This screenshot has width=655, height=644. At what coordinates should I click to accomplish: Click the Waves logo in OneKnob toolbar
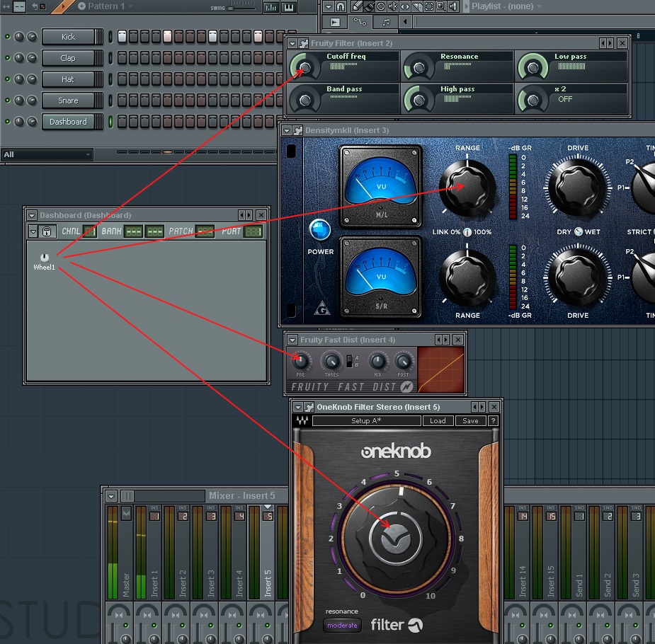(x=302, y=421)
